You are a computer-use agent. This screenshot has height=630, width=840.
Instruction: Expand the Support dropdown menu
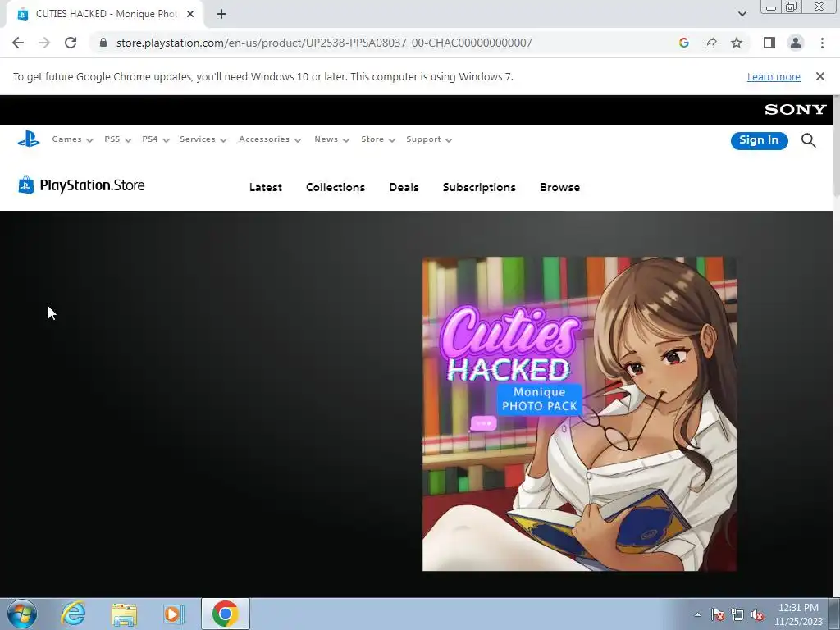(429, 139)
